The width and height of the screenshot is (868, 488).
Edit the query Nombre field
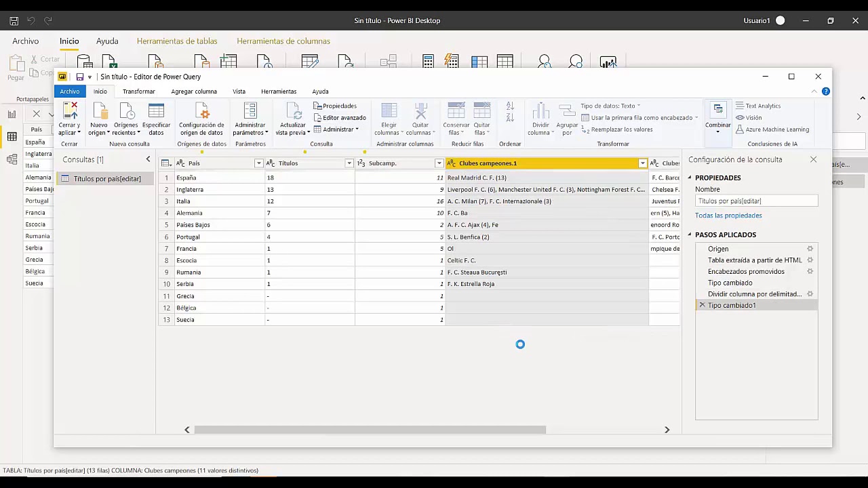[x=756, y=201]
